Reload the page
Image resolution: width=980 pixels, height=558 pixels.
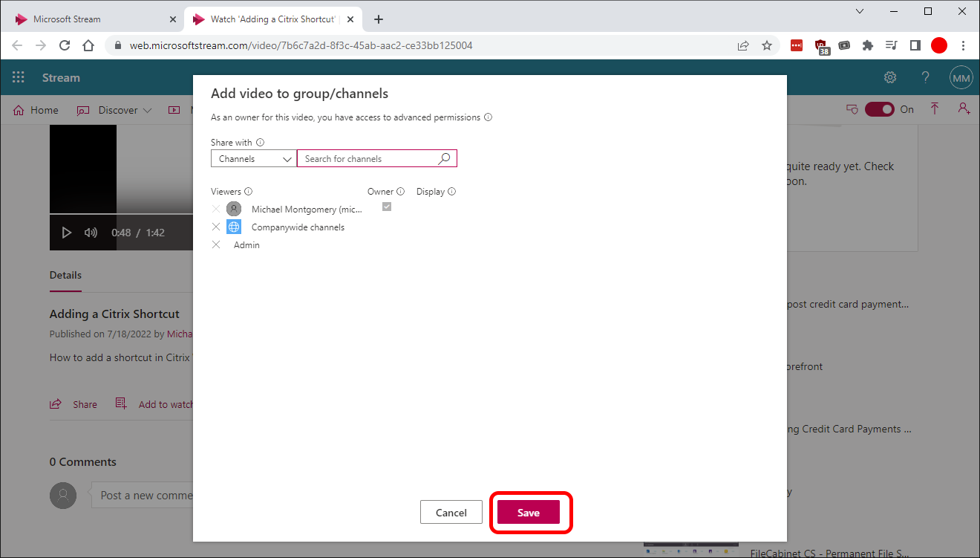click(x=65, y=45)
